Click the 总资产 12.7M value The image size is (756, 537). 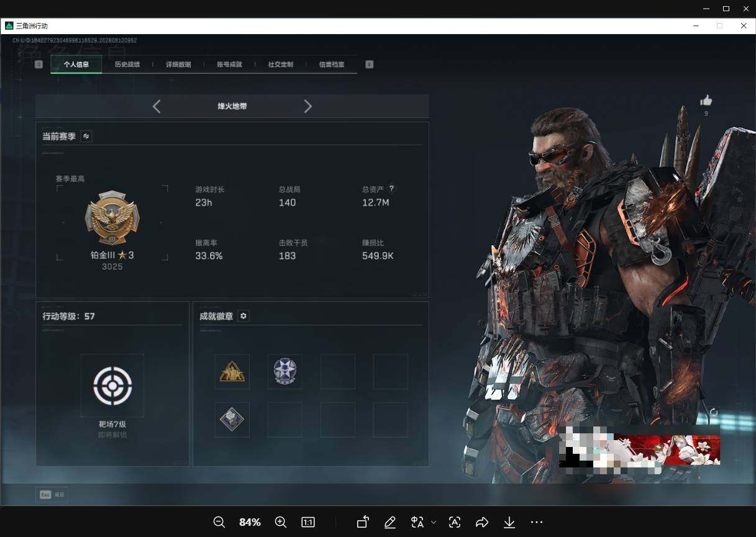click(x=376, y=202)
